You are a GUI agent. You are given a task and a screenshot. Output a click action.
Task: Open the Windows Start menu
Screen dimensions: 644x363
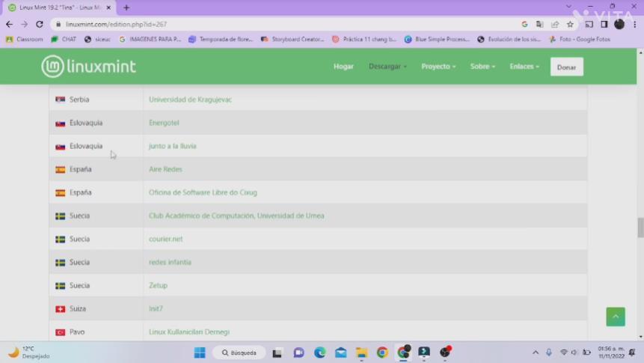pos(200,353)
